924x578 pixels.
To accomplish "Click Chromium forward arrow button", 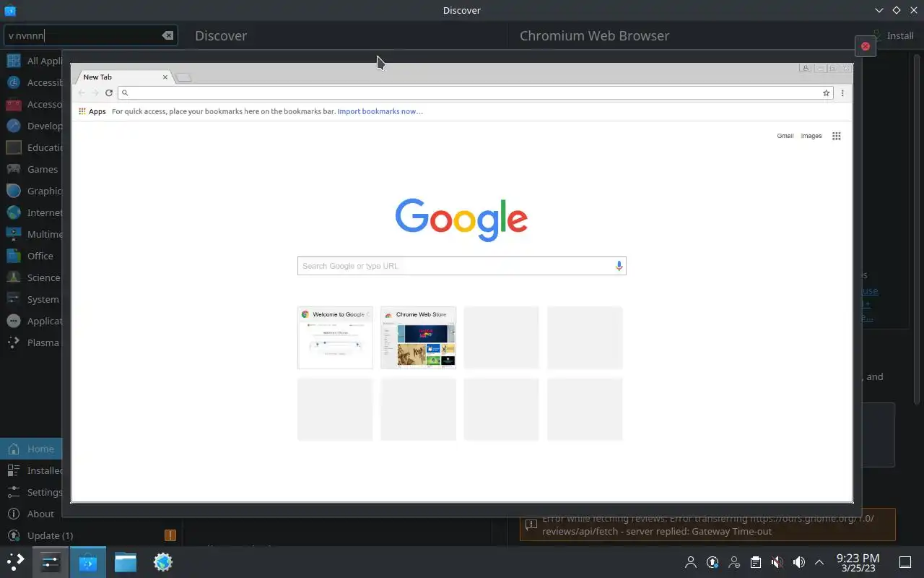I will coord(95,92).
